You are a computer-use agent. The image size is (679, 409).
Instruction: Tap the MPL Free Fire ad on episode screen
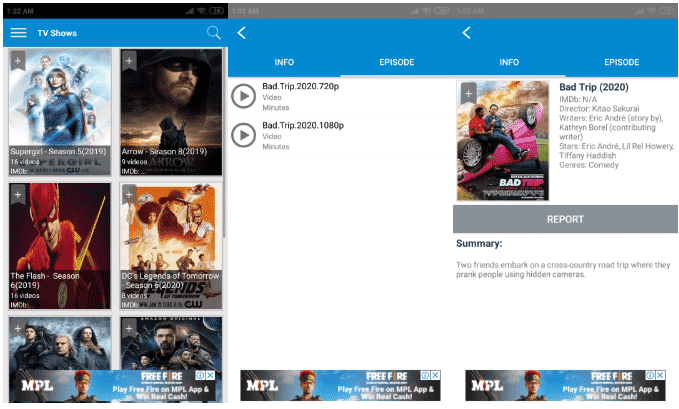[340, 386]
